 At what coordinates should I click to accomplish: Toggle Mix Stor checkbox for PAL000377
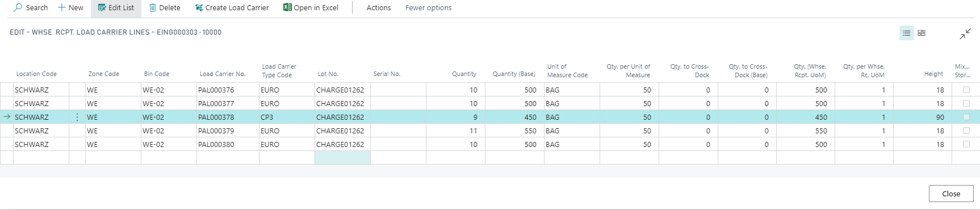coord(966,103)
